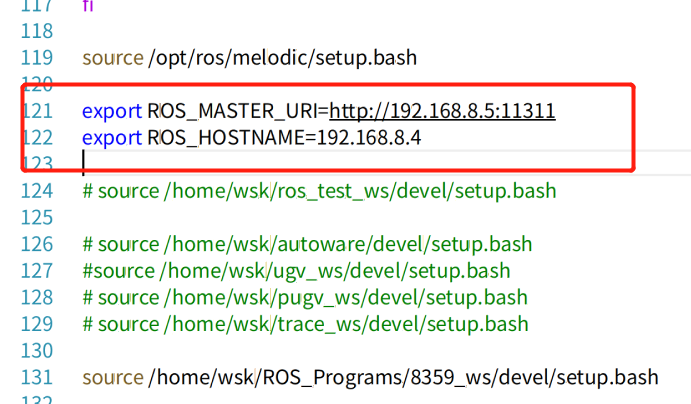
Task: Select line number 126 in the gutter
Action: (x=37, y=244)
